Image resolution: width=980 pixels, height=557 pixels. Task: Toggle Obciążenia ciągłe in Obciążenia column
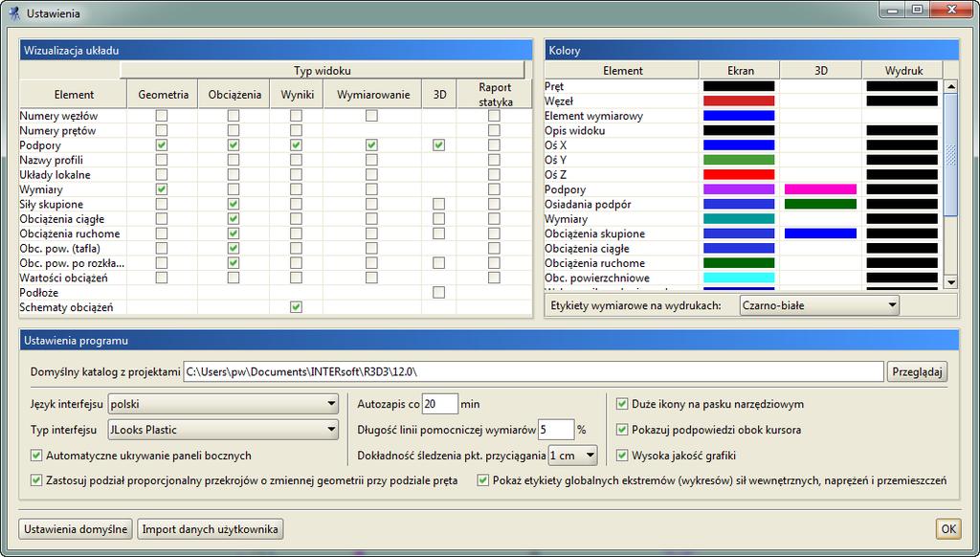click(x=234, y=219)
